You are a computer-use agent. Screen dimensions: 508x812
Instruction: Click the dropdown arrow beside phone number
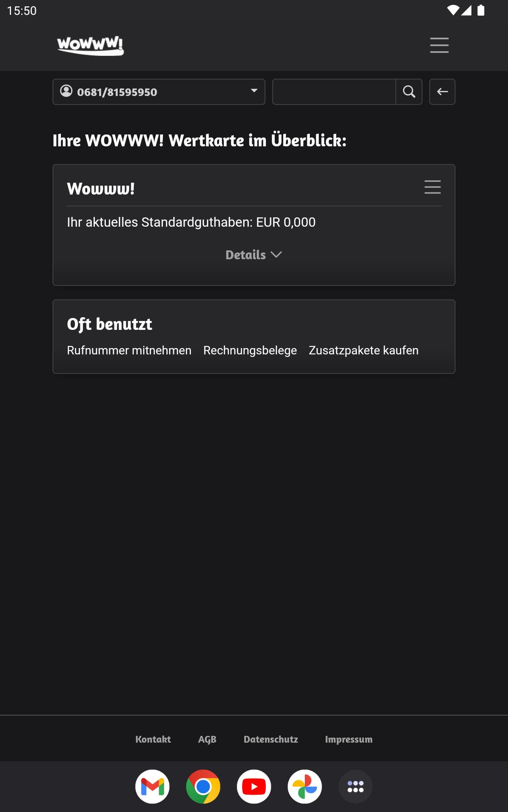point(254,91)
